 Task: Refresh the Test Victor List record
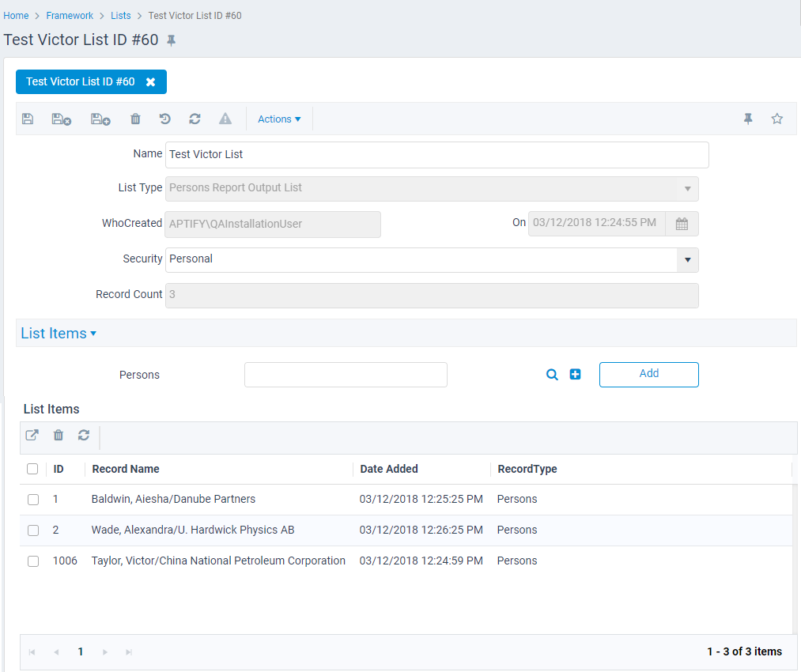coord(195,118)
